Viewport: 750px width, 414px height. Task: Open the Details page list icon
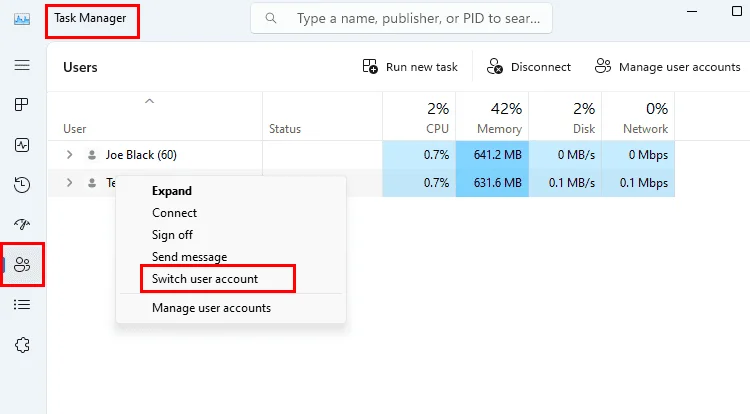coord(22,305)
